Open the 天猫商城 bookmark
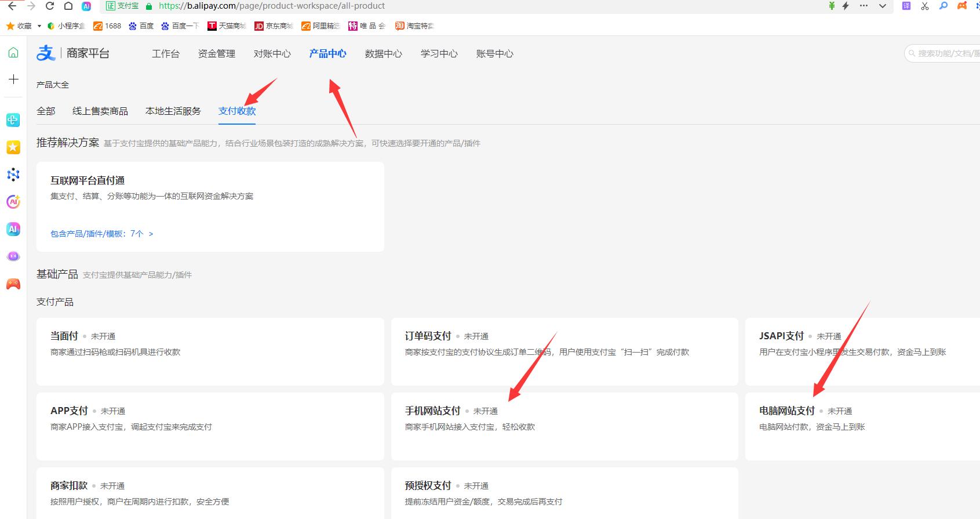The width and height of the screenshot is (980, 519). point(227,26)
